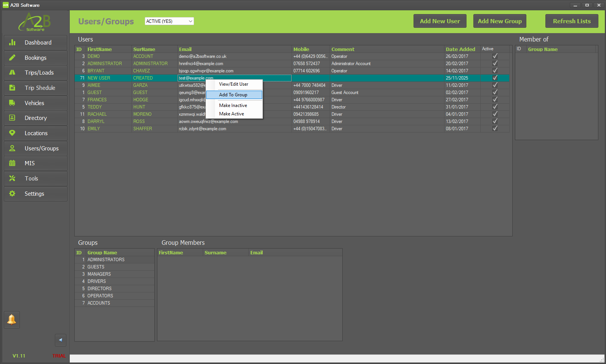Toggle Active checkbox for BRYANT CHAVEZ
606x364 pixels.
[495, 70]
